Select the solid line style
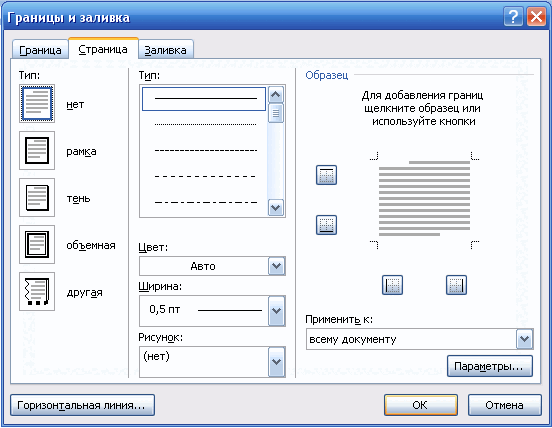Viewport: 552px width, 428px height. [x=204, y=99]
